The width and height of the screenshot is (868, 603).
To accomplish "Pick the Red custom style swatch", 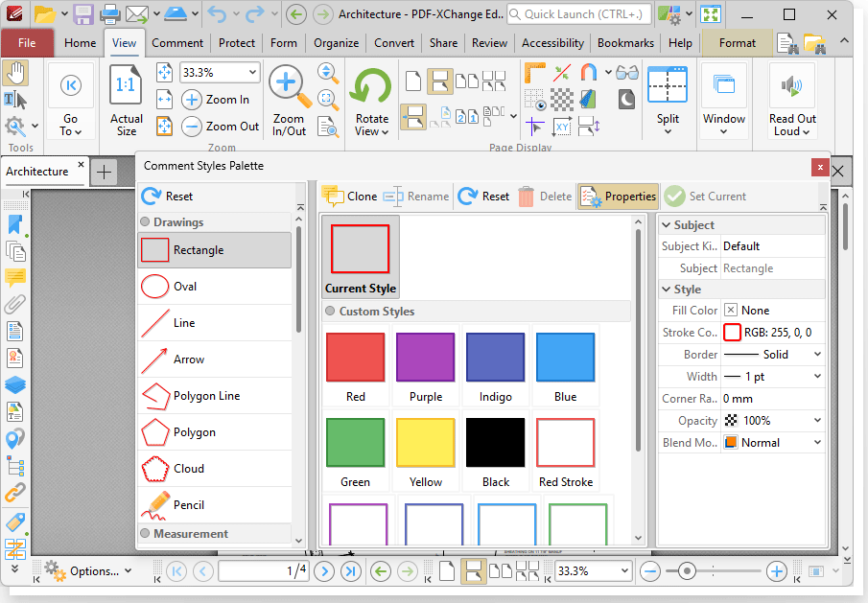I will pos(356,366).
